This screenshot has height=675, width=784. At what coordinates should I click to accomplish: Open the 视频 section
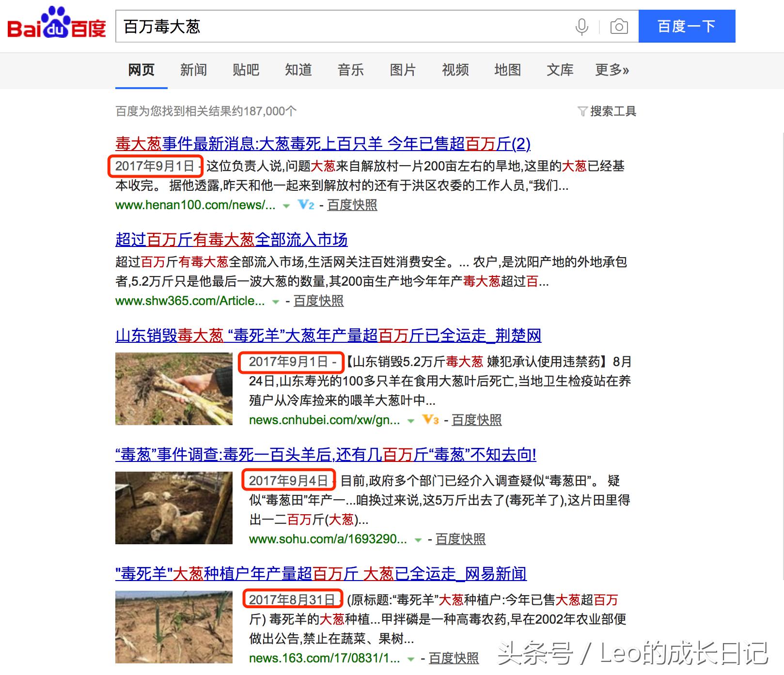(455, 70)
